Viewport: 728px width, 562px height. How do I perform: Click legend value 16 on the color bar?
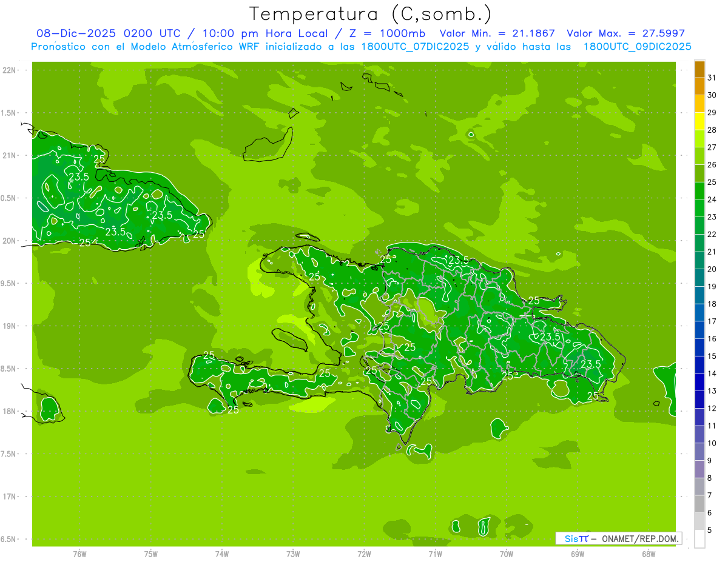click(x=712, y=339)
